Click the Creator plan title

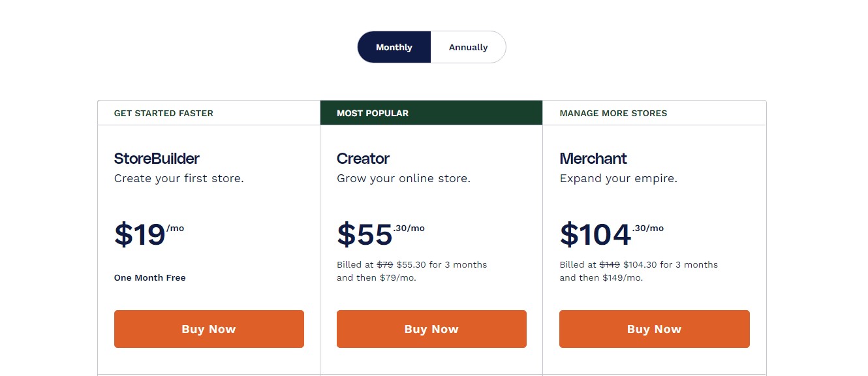click(x=363, y=159)
